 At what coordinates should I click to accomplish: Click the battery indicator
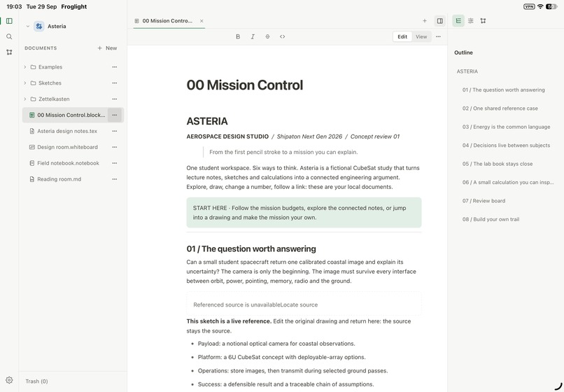point(551,6)
